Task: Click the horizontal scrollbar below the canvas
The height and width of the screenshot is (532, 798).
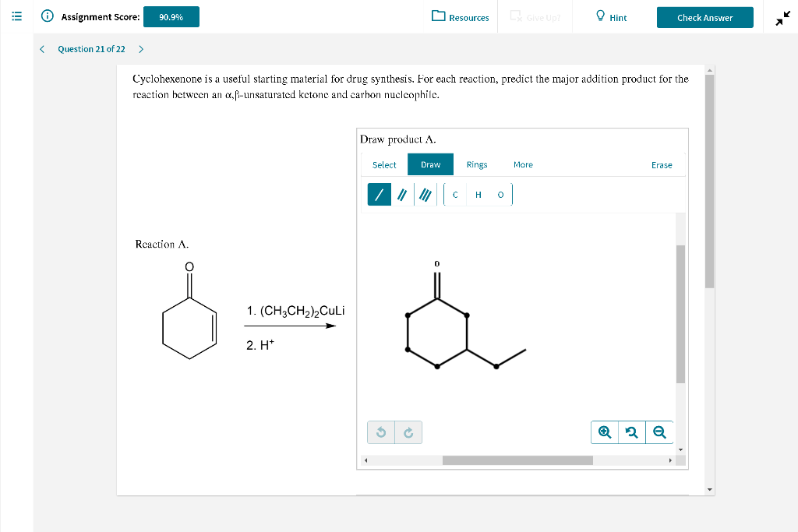Action: tap(517, 460)
